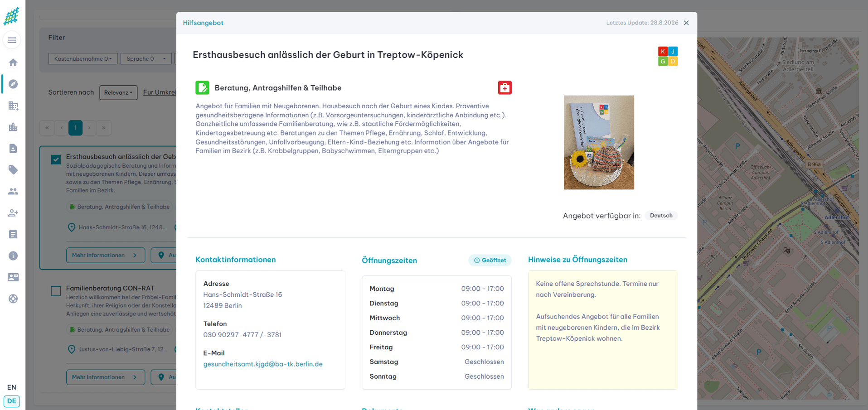This screenshot has width=868, height=410.
Task: Click the Geöffnet status badge
Action: 490,260
